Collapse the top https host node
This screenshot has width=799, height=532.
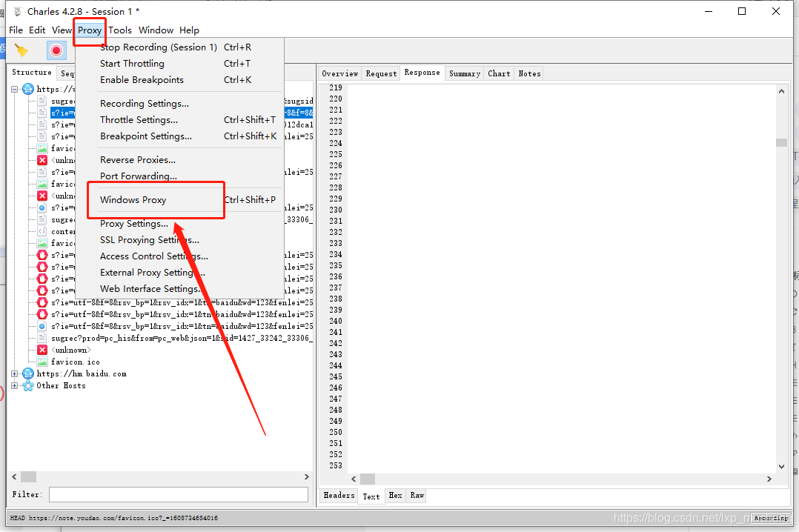click(14, 89)
